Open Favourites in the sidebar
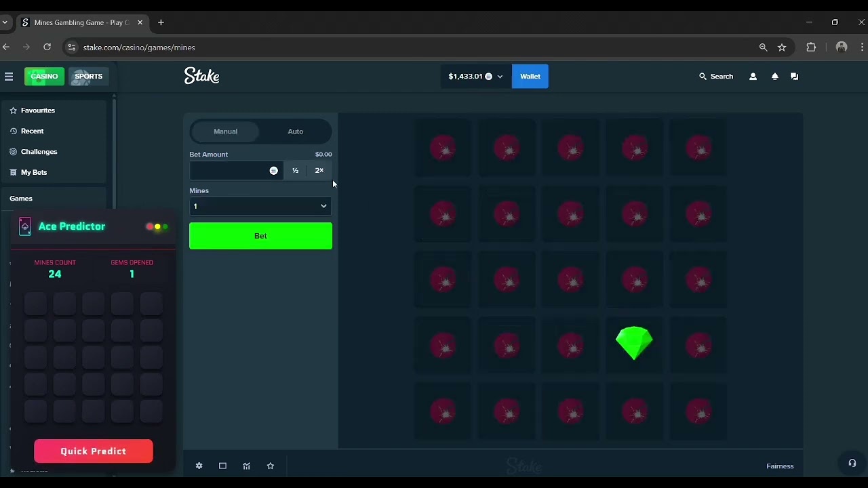Viewport: 868px width, 488px height. click(38, 110)
